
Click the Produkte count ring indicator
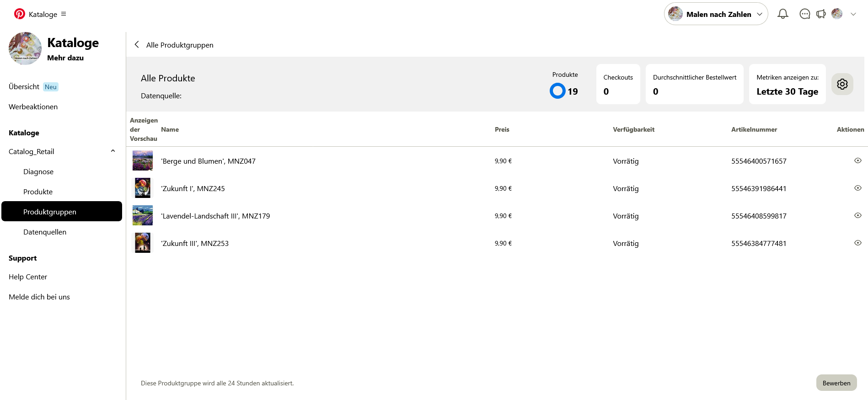pyautogui.click(x=557, y=91)
